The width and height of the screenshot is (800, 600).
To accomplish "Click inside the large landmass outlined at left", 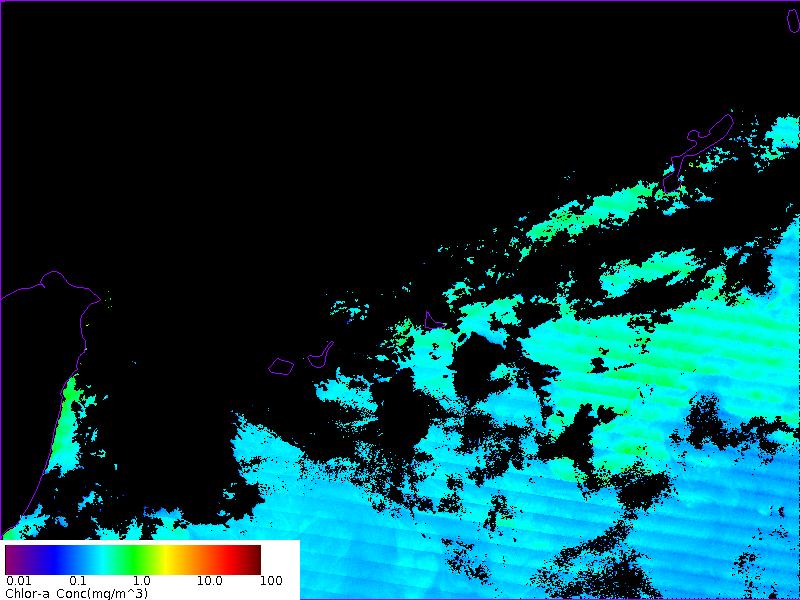I will (35, 400).
